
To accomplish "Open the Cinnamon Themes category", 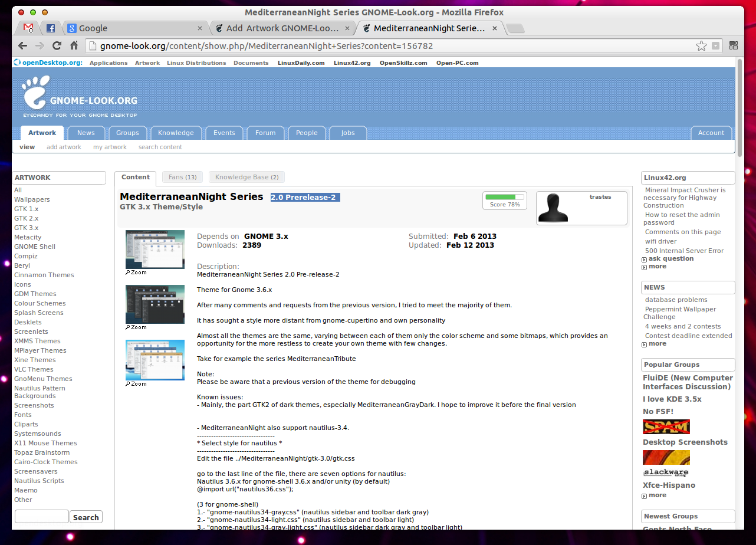I will 44,275.
